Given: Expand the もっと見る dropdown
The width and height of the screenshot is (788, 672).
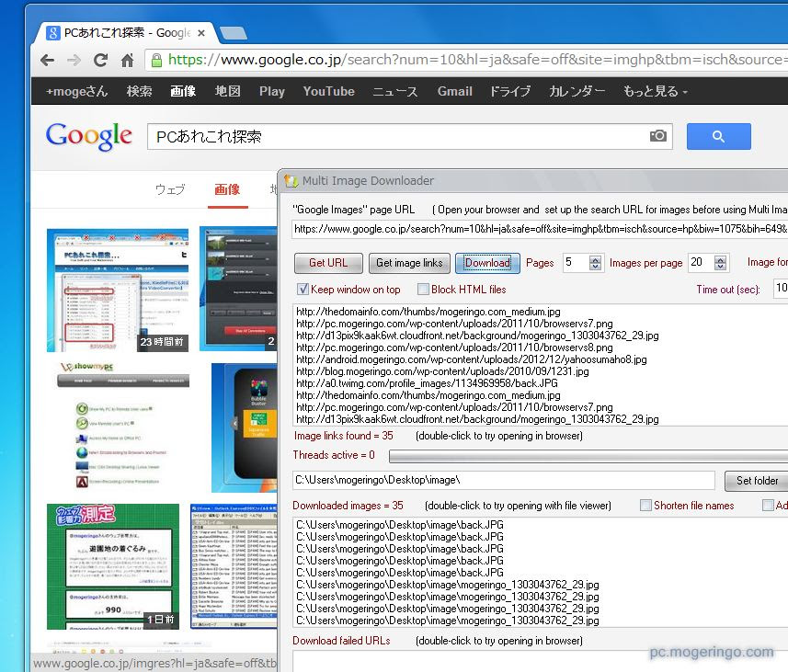Looking at the screenshot, I should tap(656, 91).
